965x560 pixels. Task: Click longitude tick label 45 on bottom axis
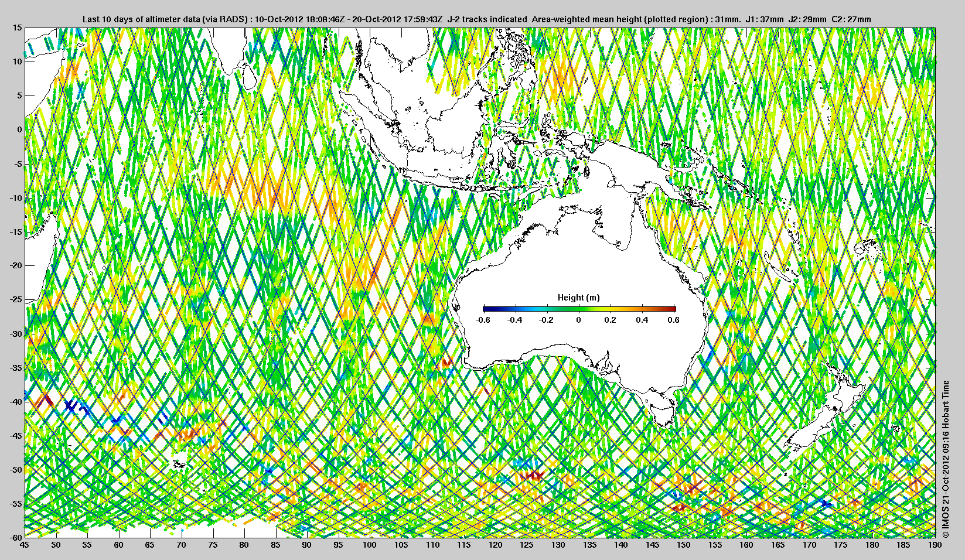point(25,545)
